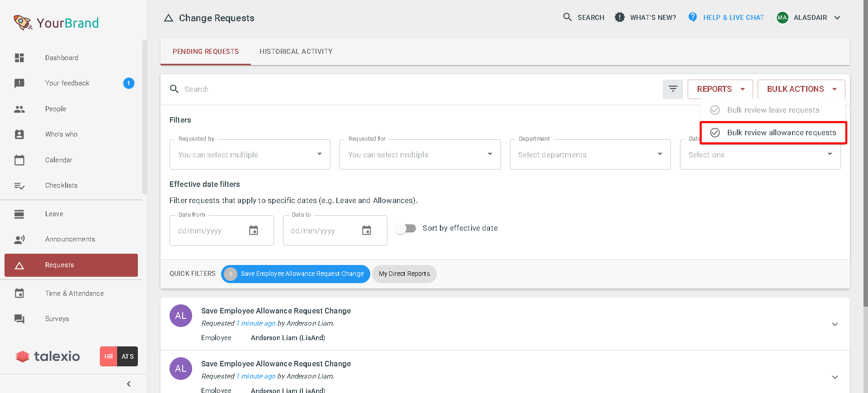
Task: Select Bulk review allowance requests
Action: (773, 133)
